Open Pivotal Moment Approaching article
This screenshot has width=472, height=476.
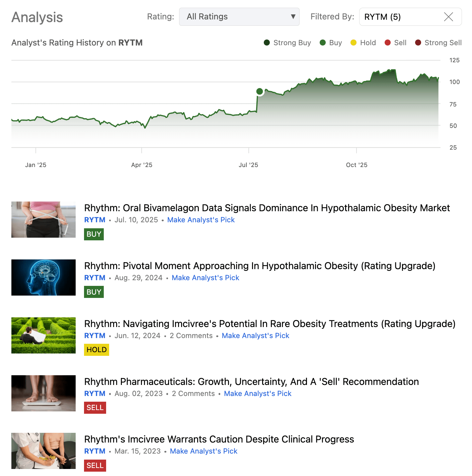[259, 266]
